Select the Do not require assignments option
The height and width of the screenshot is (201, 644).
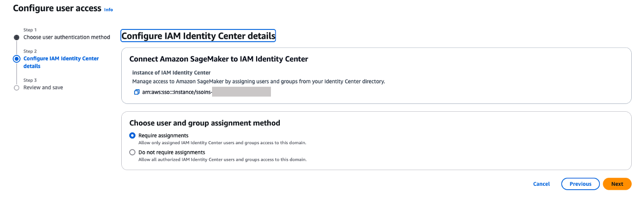pos(132,152)
